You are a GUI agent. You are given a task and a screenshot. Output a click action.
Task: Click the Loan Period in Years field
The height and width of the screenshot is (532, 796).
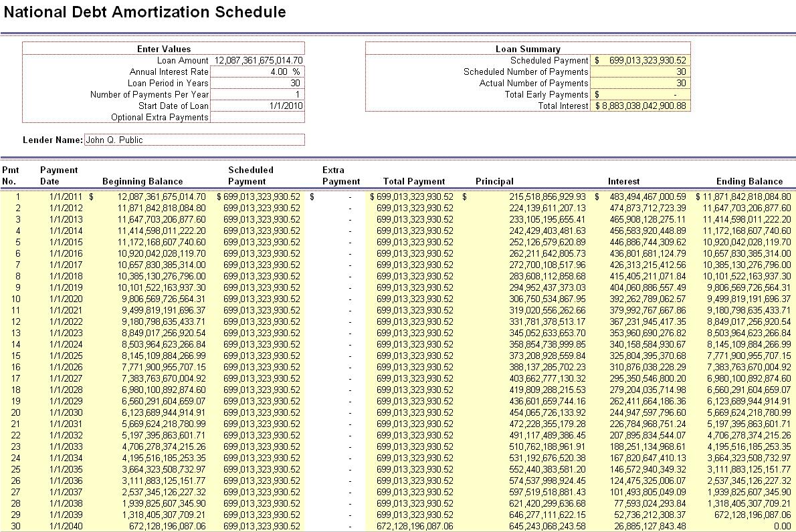258,83
